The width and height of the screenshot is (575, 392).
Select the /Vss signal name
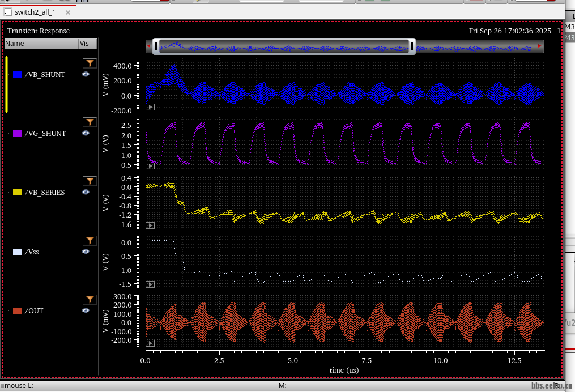32,252
